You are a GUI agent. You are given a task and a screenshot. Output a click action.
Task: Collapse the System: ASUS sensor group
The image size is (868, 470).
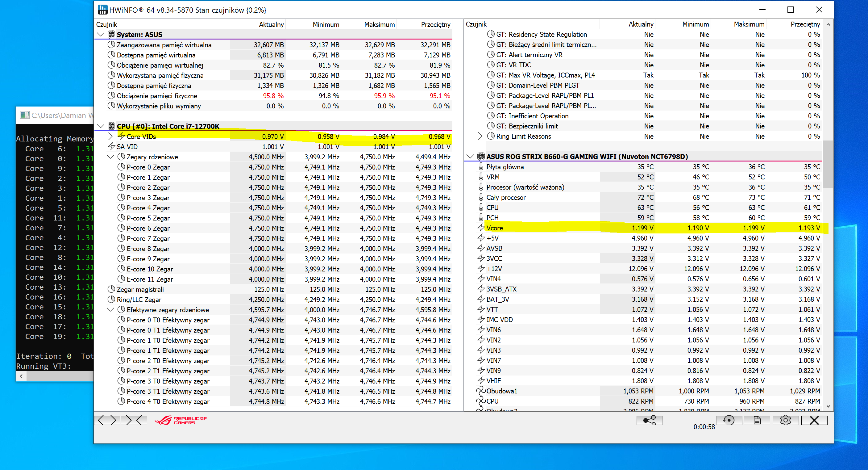point(100,34)
